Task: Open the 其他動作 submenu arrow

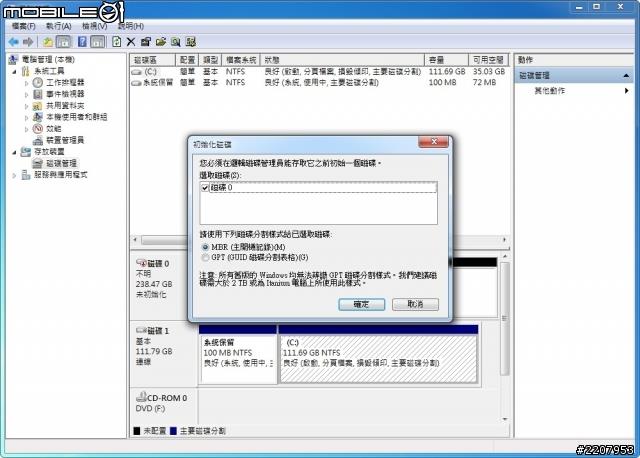Action: (x=627, y=91)
